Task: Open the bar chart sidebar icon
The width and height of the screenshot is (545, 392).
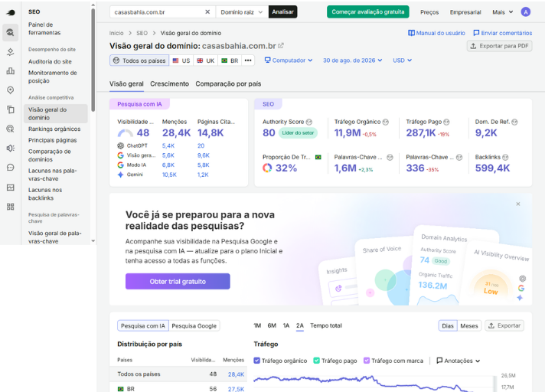Action: [x=11, y=71]
